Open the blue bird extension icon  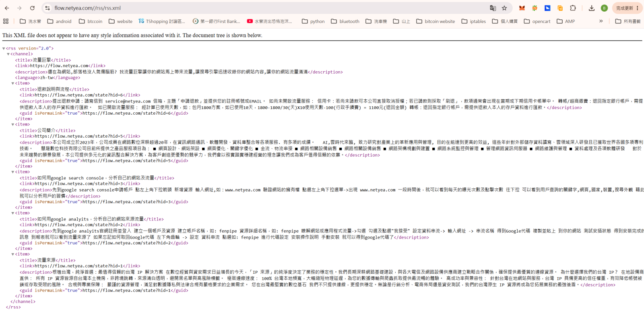point(547,8)
